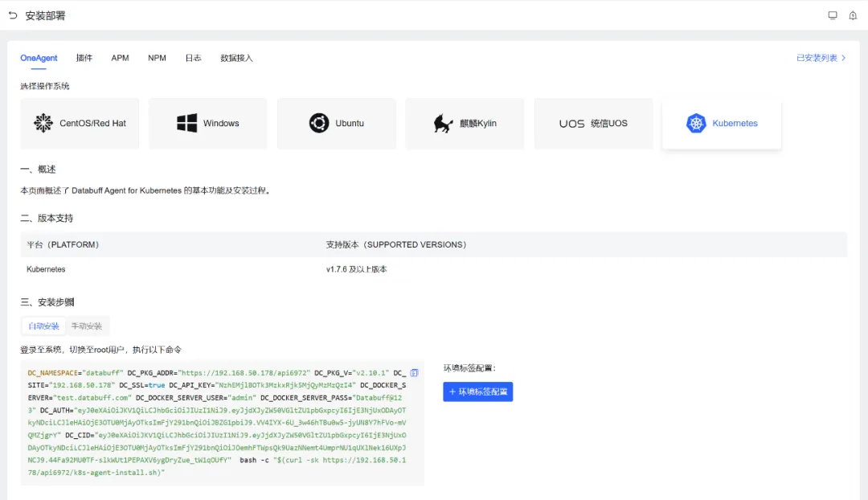
Task: Choose the CentOS/Red Hat card label
Action: tap(92, 124)
